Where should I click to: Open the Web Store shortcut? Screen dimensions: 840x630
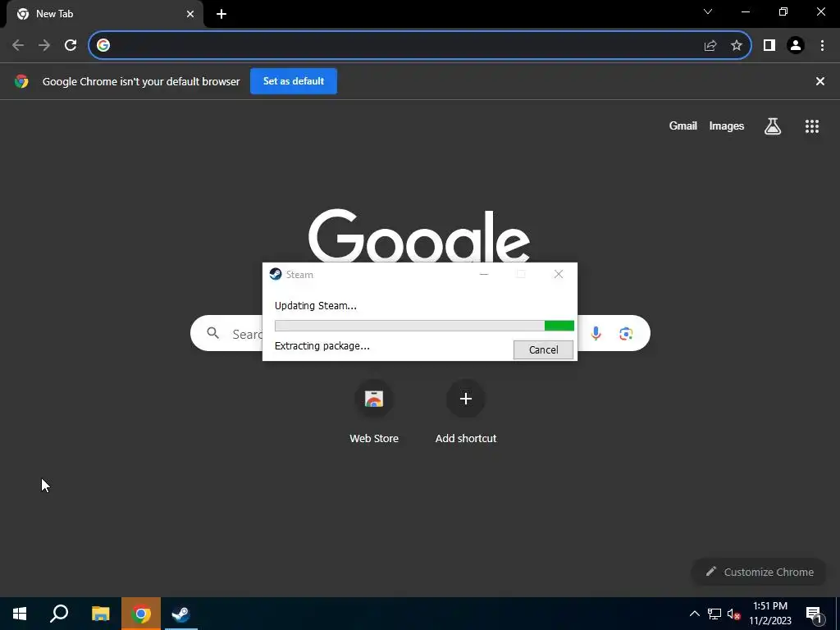tap(374, 413)
